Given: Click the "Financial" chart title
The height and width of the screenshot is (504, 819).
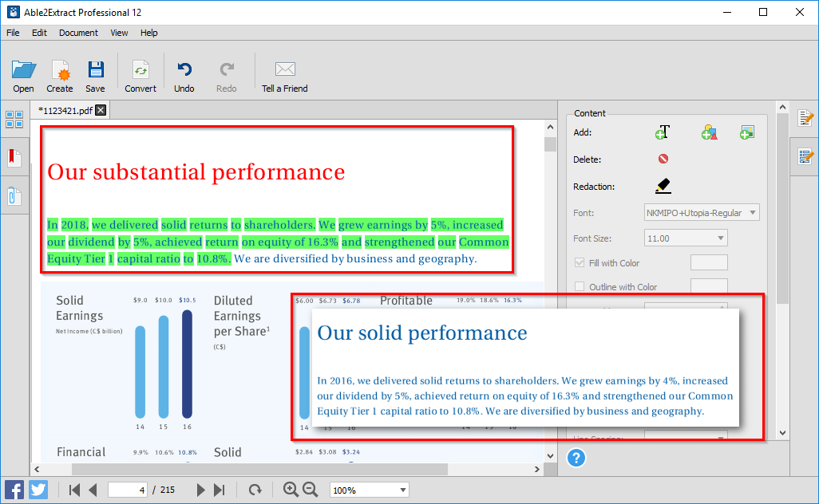Looking at the screenshot, I should coord(81,452).
